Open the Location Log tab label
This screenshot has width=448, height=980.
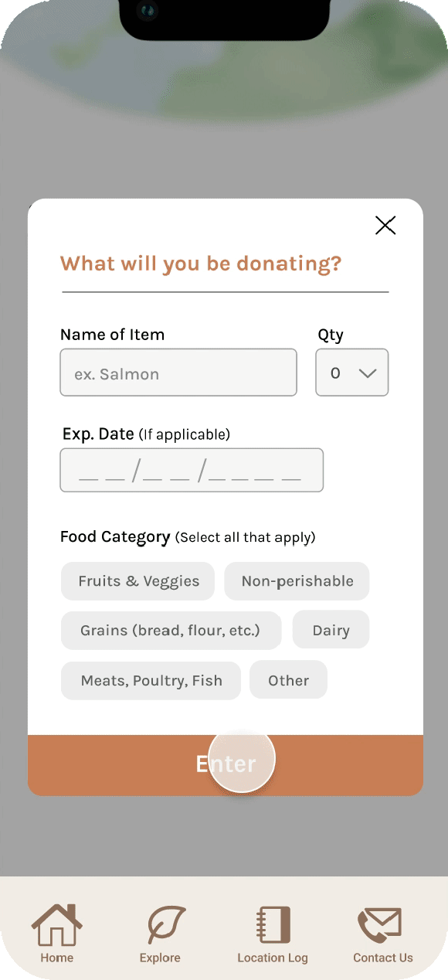pyautogui.click(x=273, y=958)
